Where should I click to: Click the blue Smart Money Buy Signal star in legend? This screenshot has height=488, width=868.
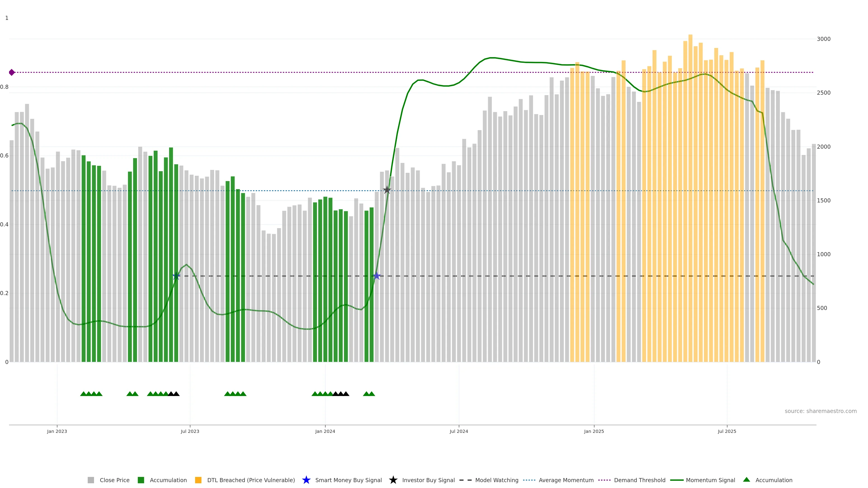[x=306, y=480]
